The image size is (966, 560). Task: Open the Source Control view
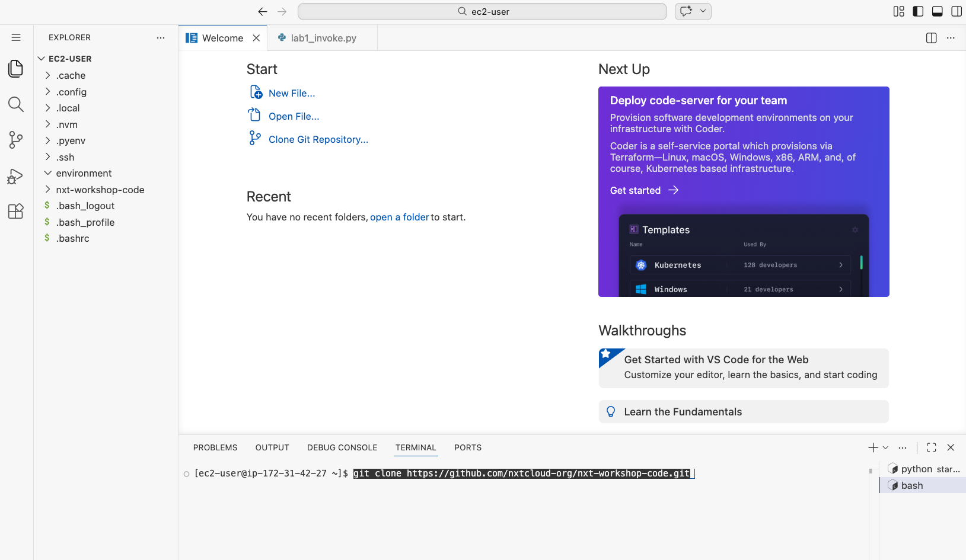pos(16,140)
